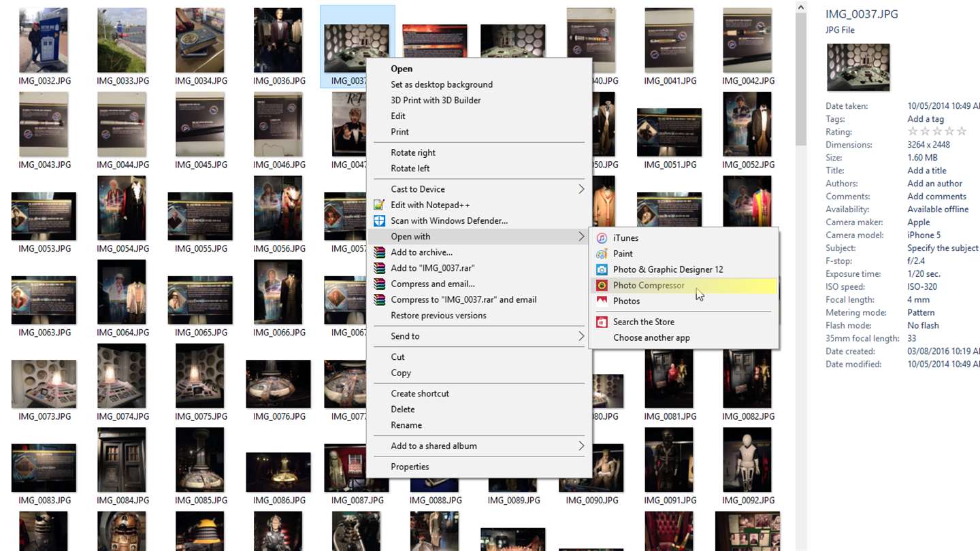Screen dimensions: 980x551
Task: Expand Add to a shared album arrow
Action: pyautogui.click(x=581, y=446)
